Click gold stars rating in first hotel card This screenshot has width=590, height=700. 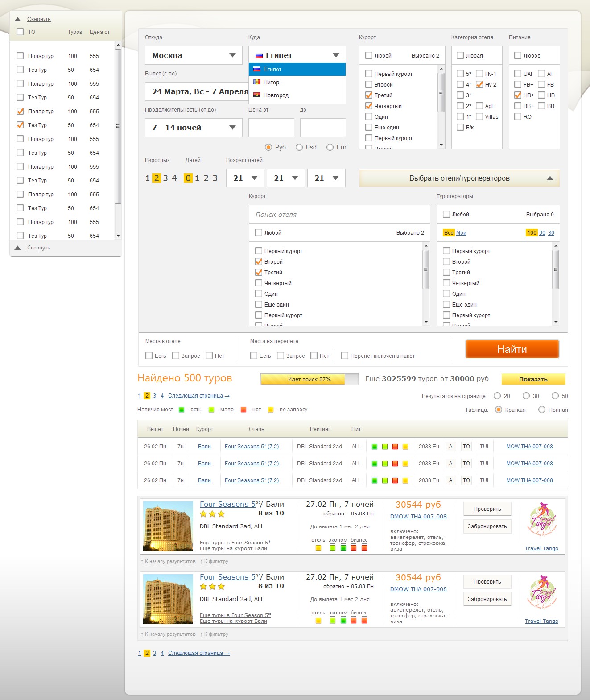pos(212,514)
